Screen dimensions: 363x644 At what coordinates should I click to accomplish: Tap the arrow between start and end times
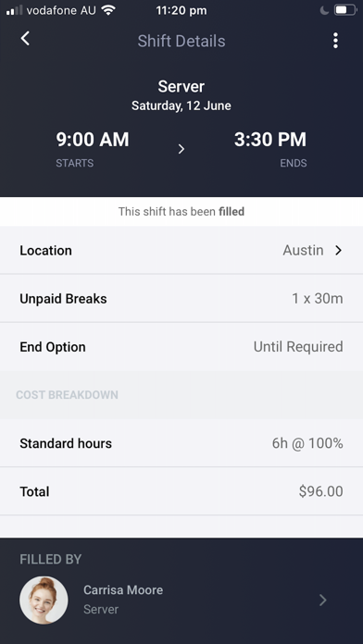pos(181,149)
